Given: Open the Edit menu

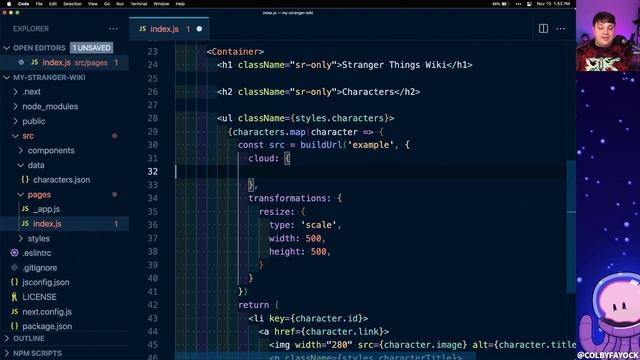Looking at the screenshot, I should pyautogui.click(x=53, y=4).
